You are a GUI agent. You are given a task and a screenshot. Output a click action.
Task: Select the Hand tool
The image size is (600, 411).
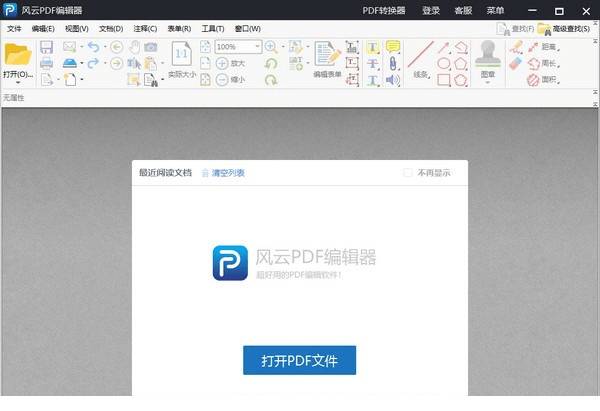pos(134,47)
